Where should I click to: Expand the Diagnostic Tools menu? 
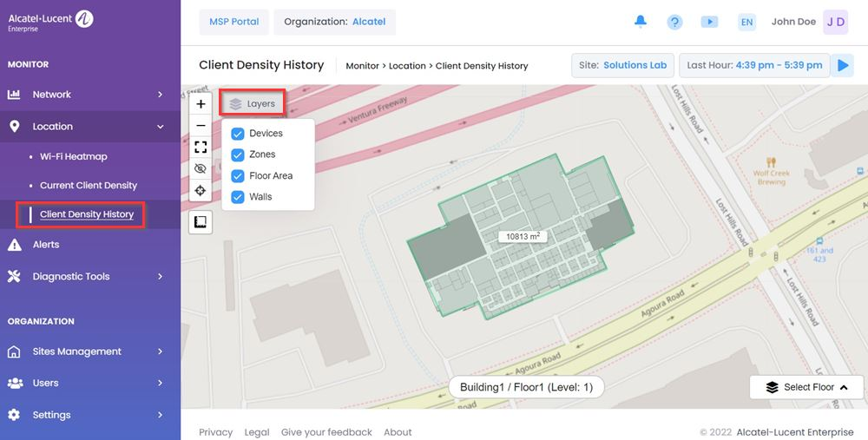(x=90, y=277)
